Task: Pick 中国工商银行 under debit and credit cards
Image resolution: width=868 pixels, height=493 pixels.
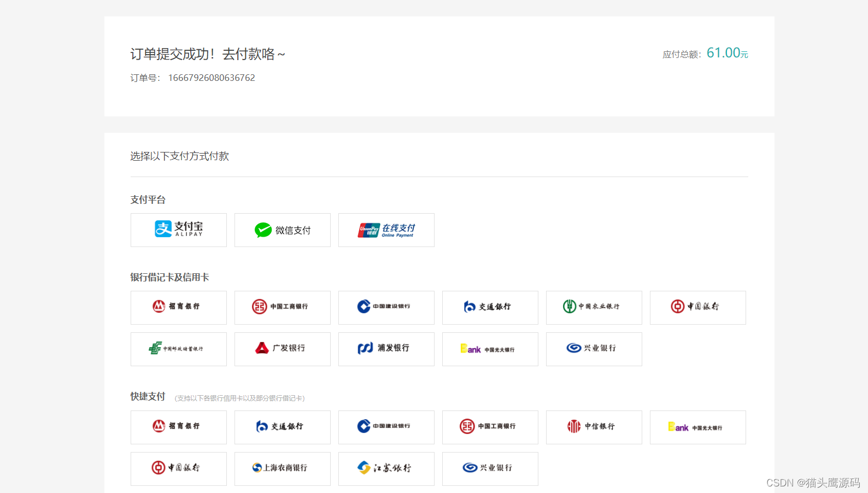Action: click(283, 308)
